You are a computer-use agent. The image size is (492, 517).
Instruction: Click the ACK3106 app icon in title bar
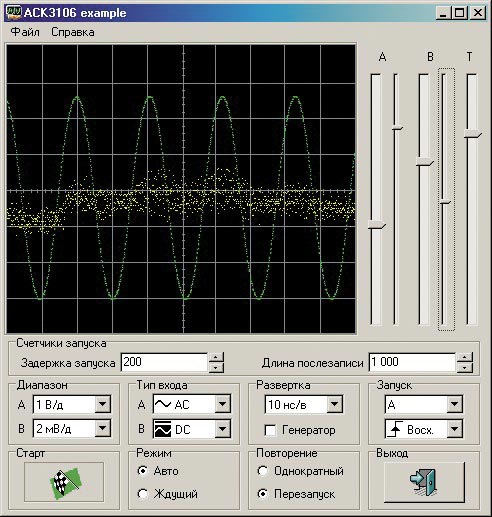pyautogui.click(x=14, y=12)
